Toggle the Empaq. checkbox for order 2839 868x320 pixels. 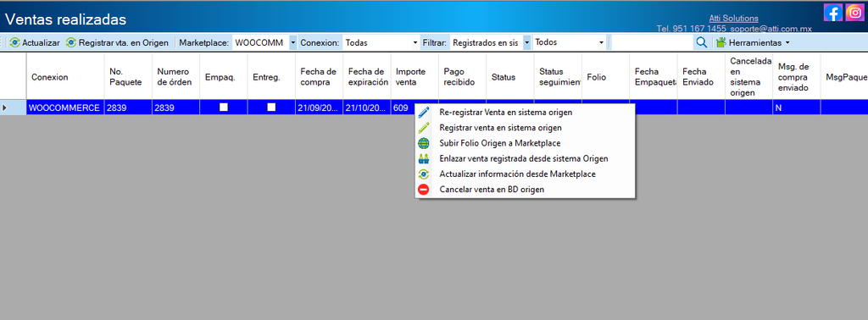[224, 108]
